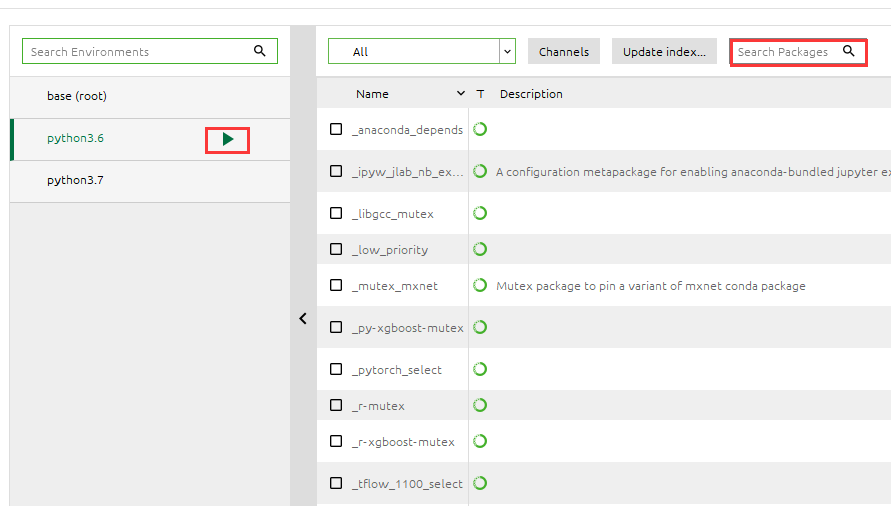This screenshot has height=506, width=891.
Task: Mark the _r-mutex checkbox
Action: (x=336, y=405)
